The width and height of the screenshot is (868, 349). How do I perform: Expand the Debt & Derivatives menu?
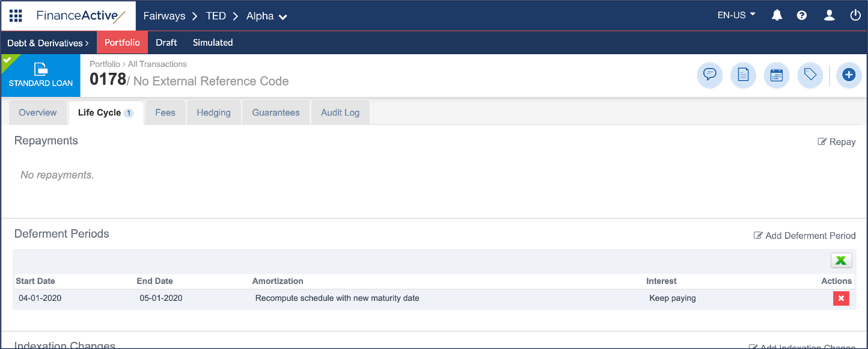(x=48, y=43)
